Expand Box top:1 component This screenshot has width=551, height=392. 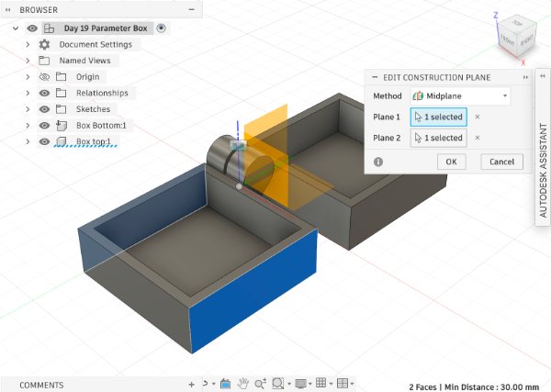(x=28, y=141)
